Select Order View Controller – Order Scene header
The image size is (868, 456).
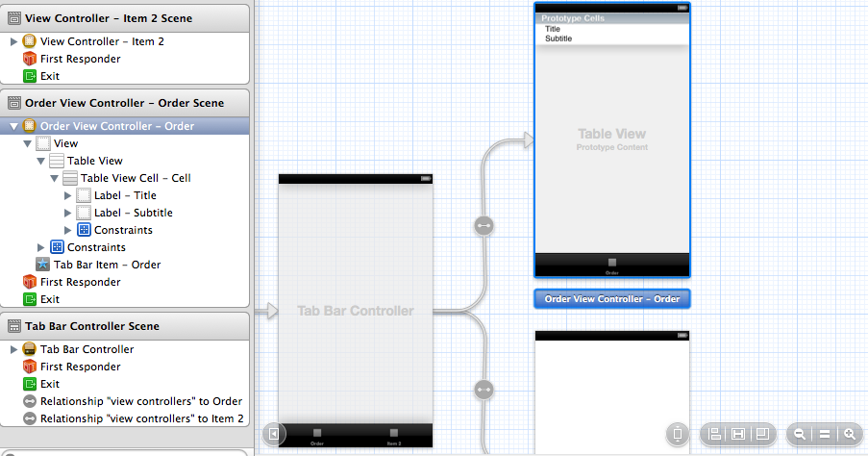click(125, 103)
